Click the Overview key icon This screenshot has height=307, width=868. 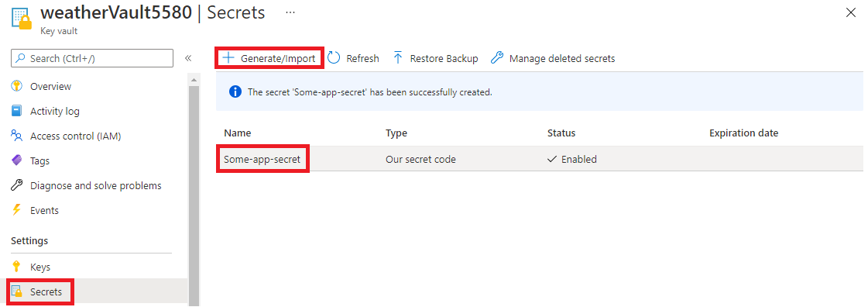16,86
